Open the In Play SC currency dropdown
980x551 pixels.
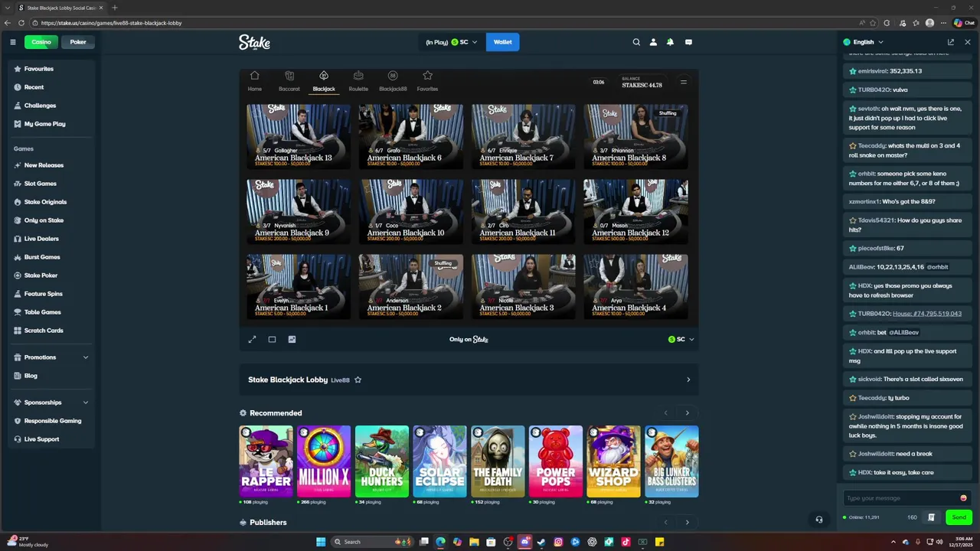[452, 42]
